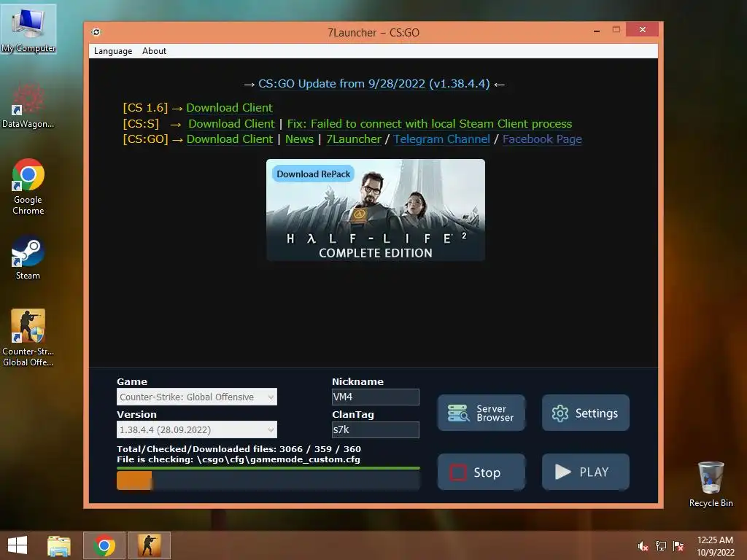Click the PLAY button
Screen dimensions: 747x560
click(586, 472)
